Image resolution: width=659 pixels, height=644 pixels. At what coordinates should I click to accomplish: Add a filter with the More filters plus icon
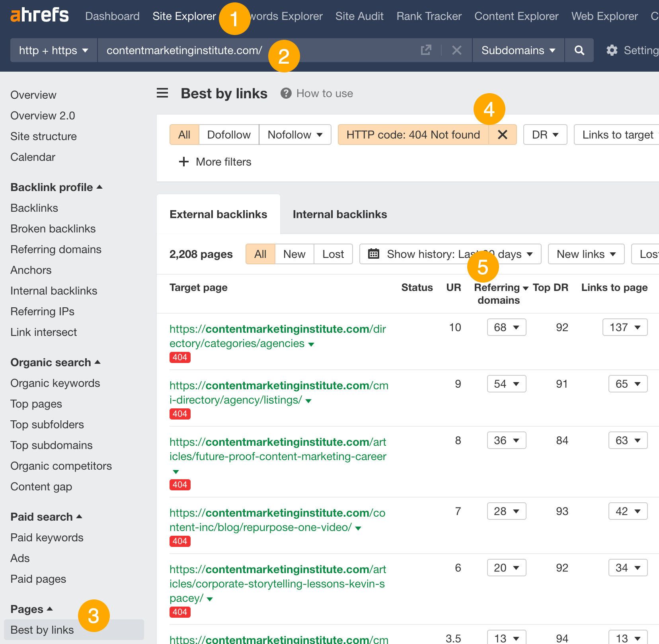coord(183,162)
